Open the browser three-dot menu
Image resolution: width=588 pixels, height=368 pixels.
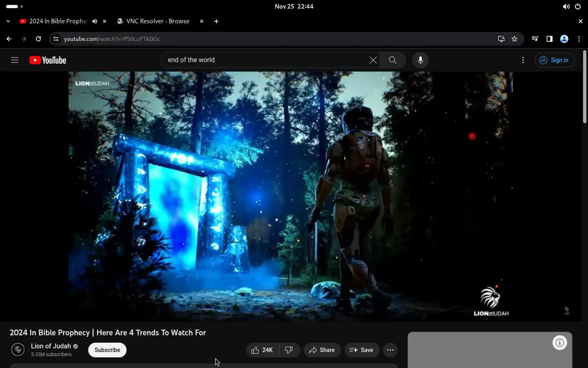pos(579,39)
